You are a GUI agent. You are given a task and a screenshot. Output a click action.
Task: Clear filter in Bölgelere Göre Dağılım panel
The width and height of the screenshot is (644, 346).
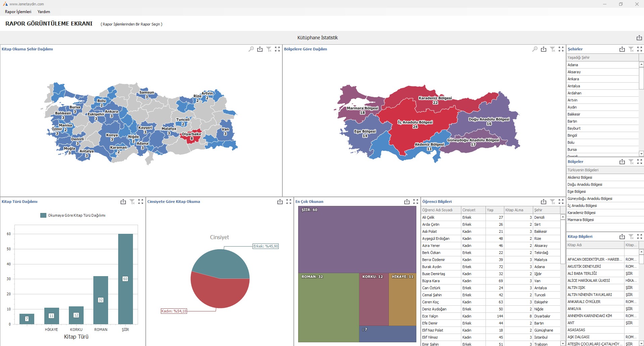click(552, 49)
